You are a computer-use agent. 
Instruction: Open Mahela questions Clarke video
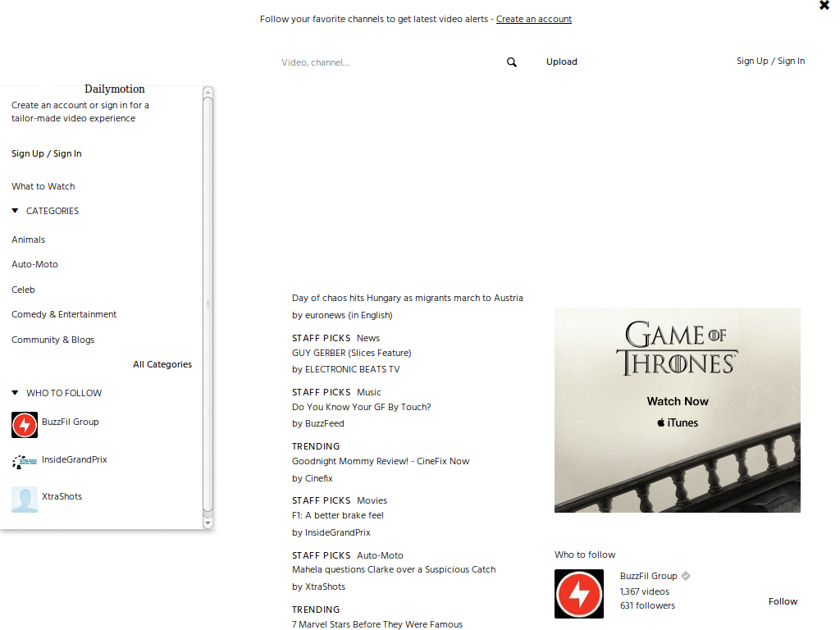(394, 569)
